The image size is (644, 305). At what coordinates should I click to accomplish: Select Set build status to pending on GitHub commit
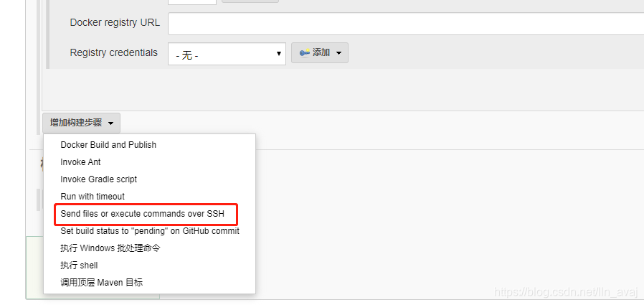pos(149,231)
